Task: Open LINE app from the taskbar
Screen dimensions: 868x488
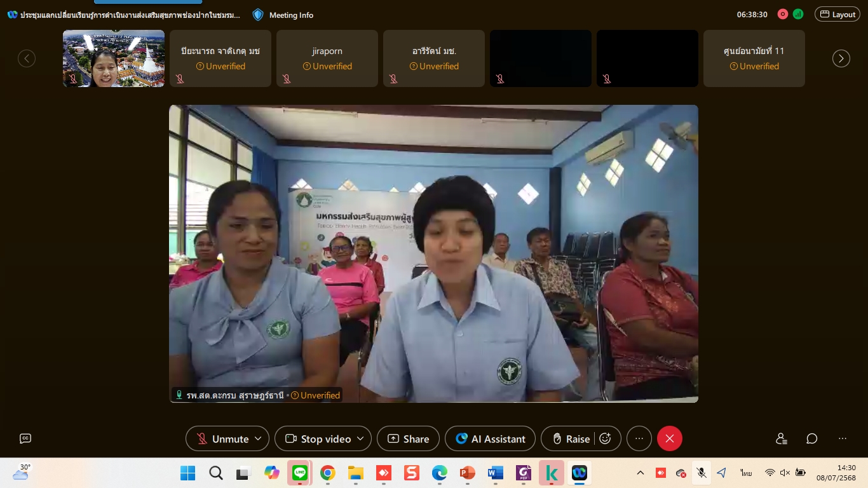Action: [x=299, y=473]
